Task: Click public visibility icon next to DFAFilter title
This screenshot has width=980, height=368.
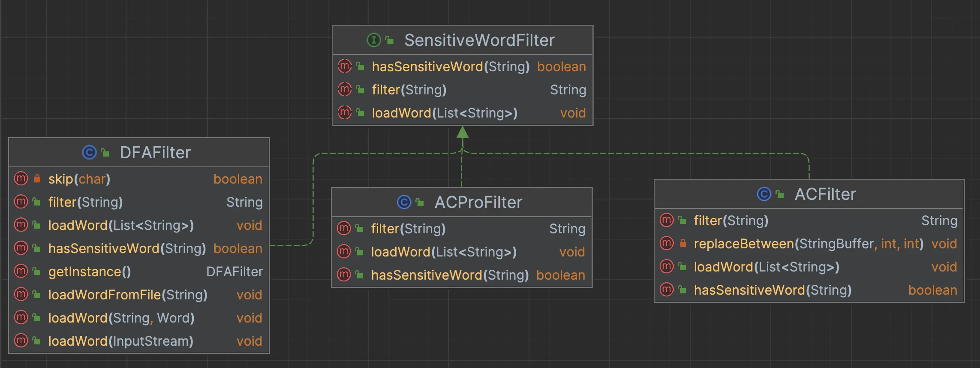Action: coord(105,152)
